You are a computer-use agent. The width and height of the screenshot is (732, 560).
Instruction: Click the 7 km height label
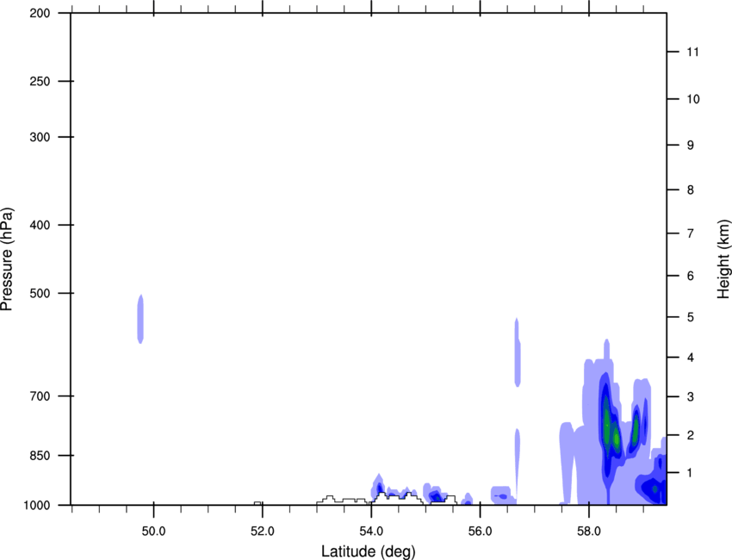coord(691,233)
